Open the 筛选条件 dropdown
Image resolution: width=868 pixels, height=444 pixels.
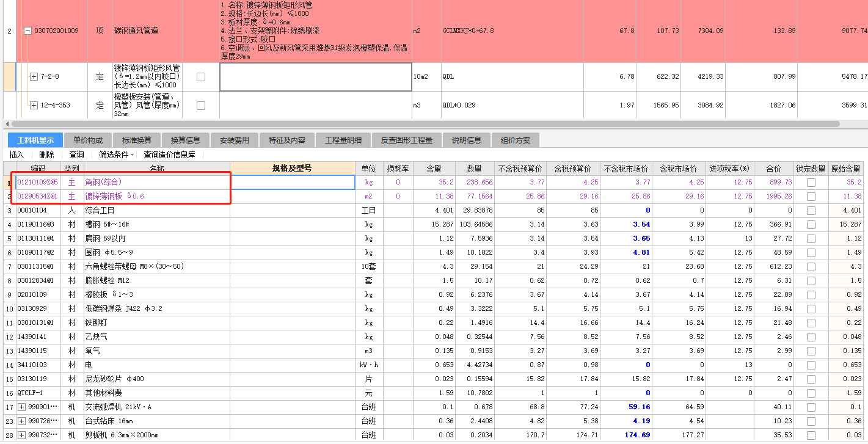[x=117, y=155]
